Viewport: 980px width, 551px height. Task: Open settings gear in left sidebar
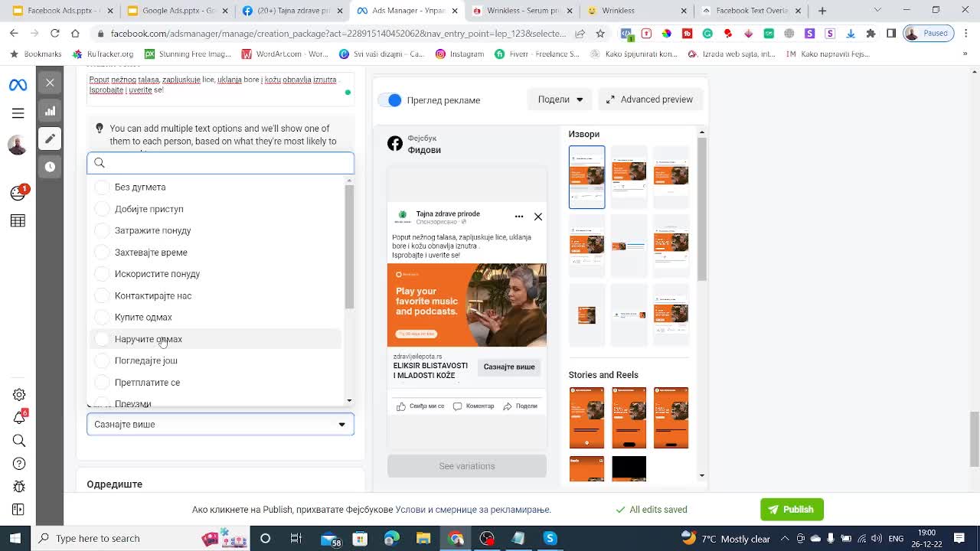coord(19,395)
